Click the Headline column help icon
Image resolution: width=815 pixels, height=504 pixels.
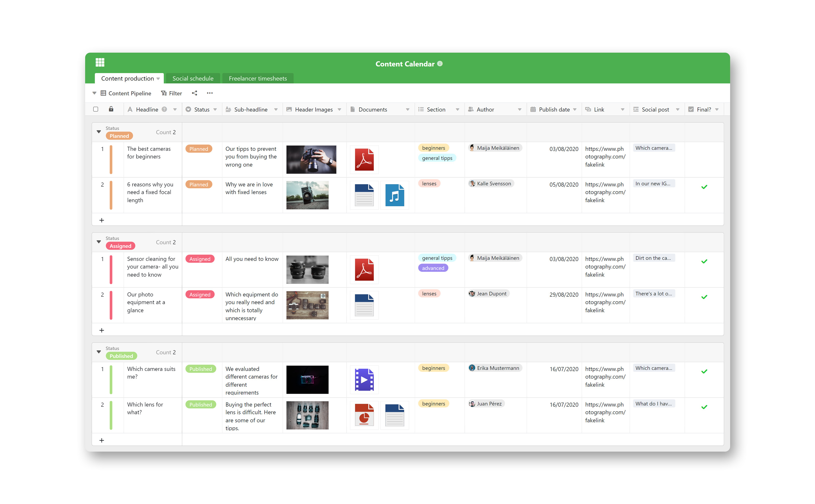pyautogui.click(x=164, y=109)
